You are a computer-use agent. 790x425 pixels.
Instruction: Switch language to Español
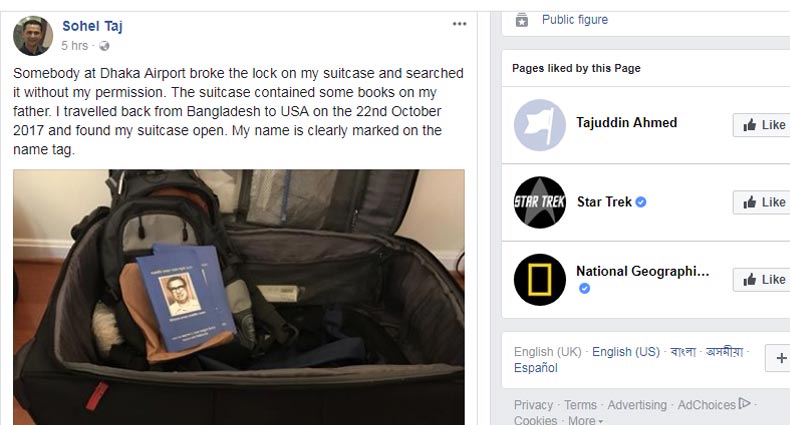[x=536, y=368]
